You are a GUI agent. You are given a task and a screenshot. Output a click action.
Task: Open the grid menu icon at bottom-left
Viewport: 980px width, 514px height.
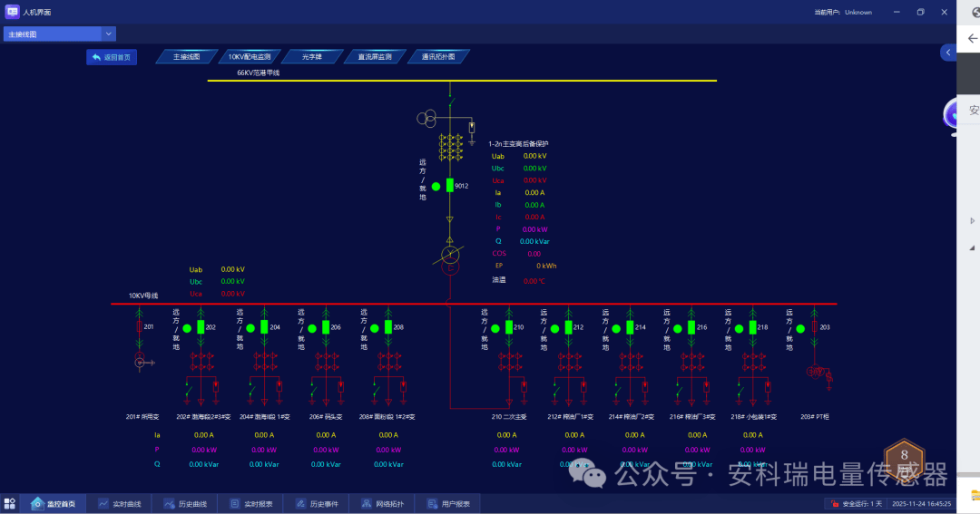pyautogui.click(x=9, y=503)
